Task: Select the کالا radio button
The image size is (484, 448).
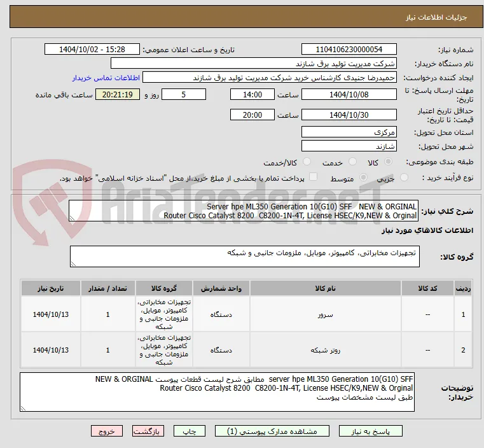Action: tap(389, 162)
